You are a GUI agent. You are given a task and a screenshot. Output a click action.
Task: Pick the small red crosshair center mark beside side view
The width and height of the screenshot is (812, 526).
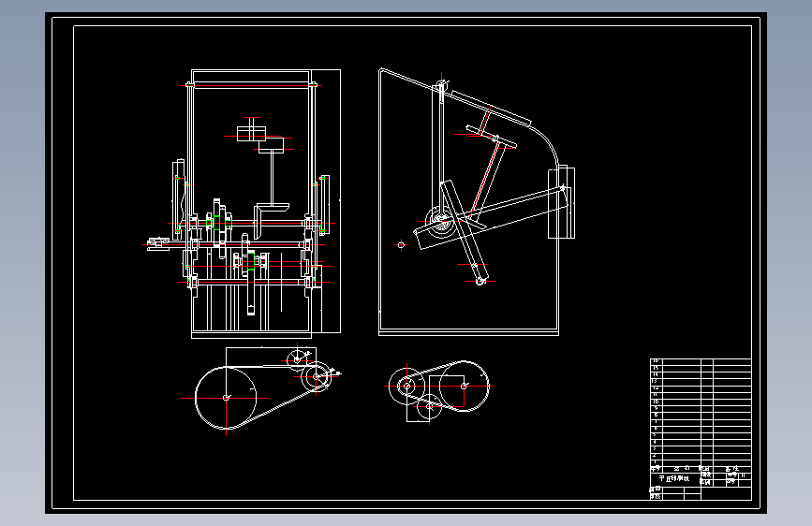point(401,245)
